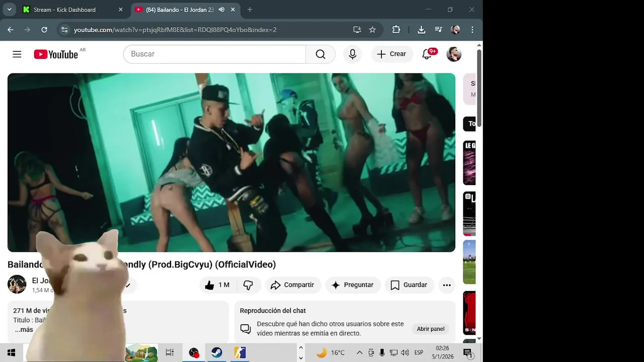Click the Crear button
This screenshot has width=644, height=362.
391,54
